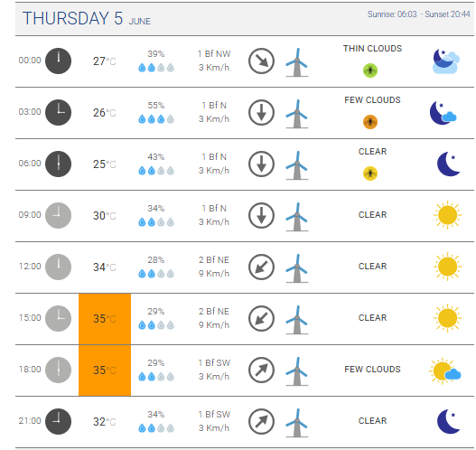Click the southwest wind arrow at 21:00

[261, 421]
